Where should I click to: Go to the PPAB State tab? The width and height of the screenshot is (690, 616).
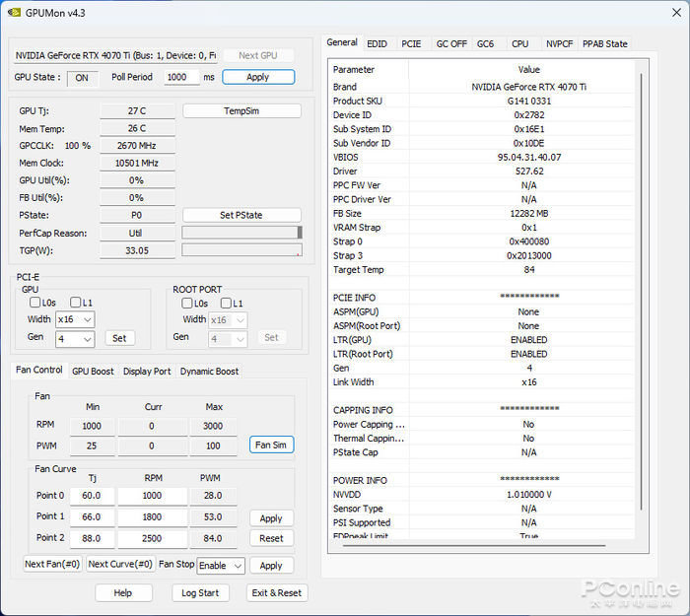tap(604, 43)
